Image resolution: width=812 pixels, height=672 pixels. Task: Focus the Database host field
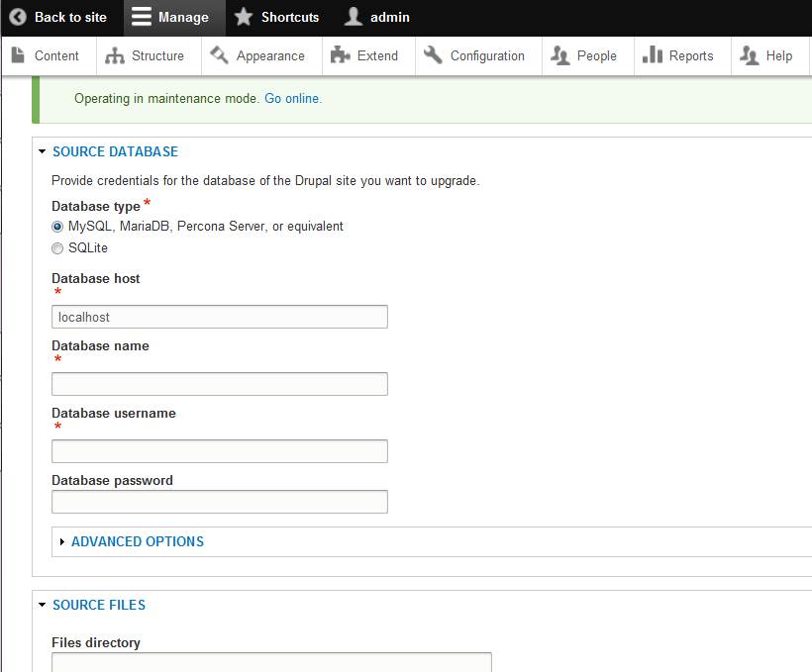220,317
